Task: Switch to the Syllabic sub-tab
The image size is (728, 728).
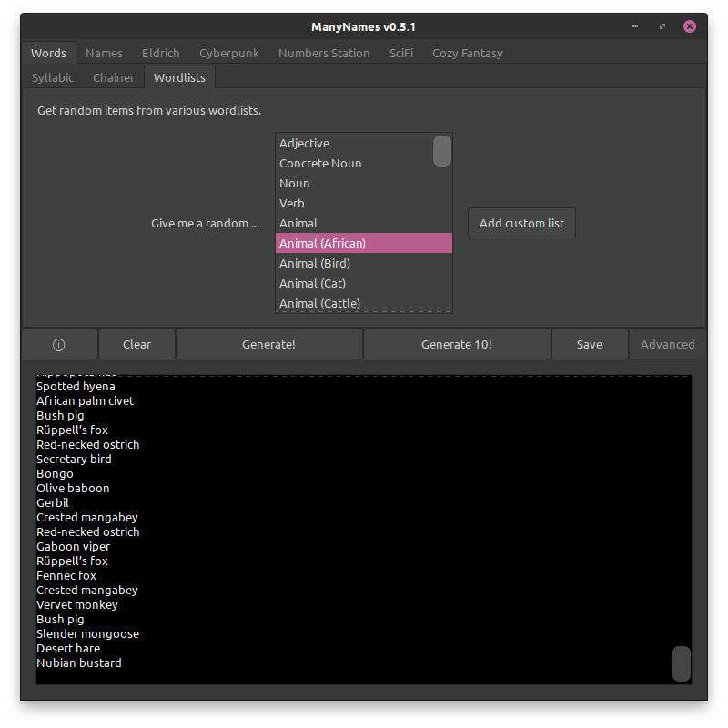Action: point(53,77)
